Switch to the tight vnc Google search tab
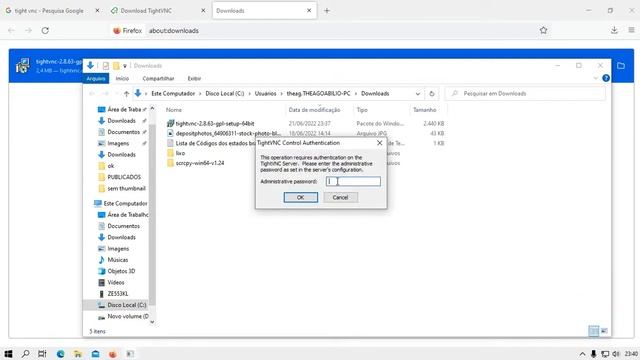Viewport: 640px width, 360px height. click(49, 11)
